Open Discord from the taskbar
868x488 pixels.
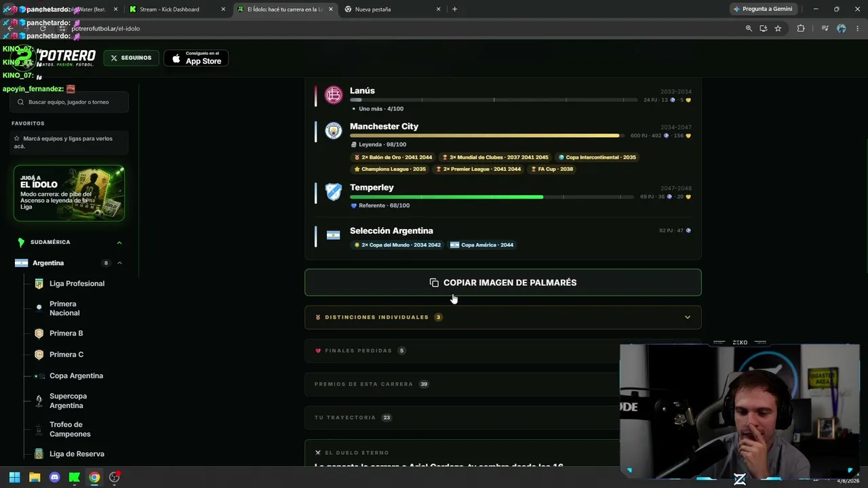pyautogui.click(x=55, y=477)
